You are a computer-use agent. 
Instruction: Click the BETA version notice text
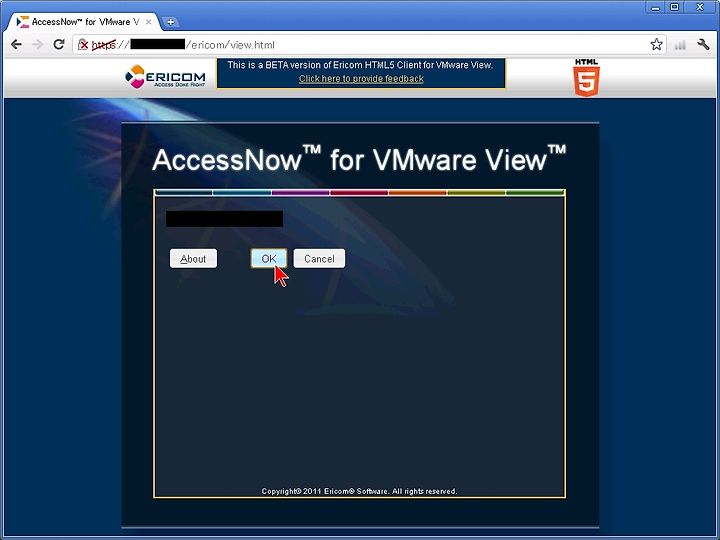pos(360,65)
